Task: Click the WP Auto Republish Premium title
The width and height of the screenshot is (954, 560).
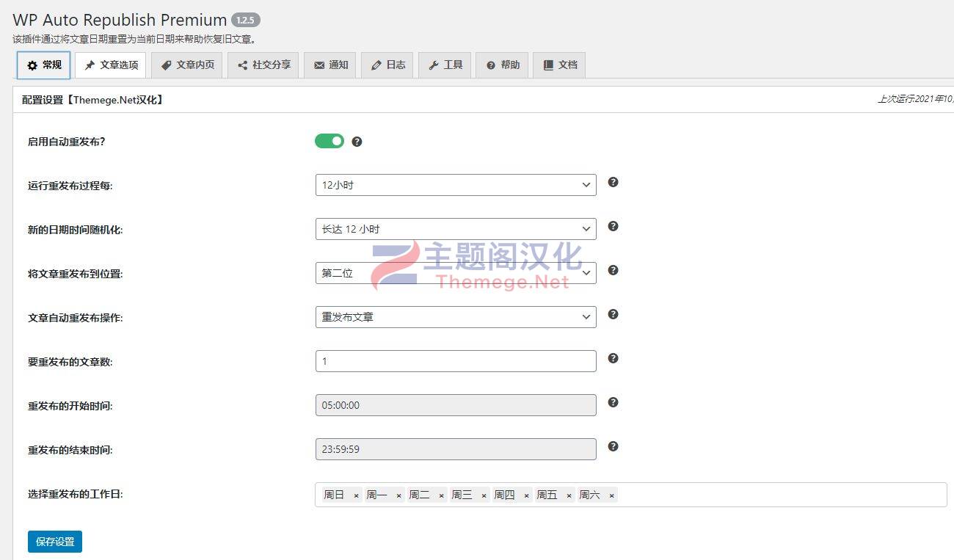Action: (x=120, y=20)
